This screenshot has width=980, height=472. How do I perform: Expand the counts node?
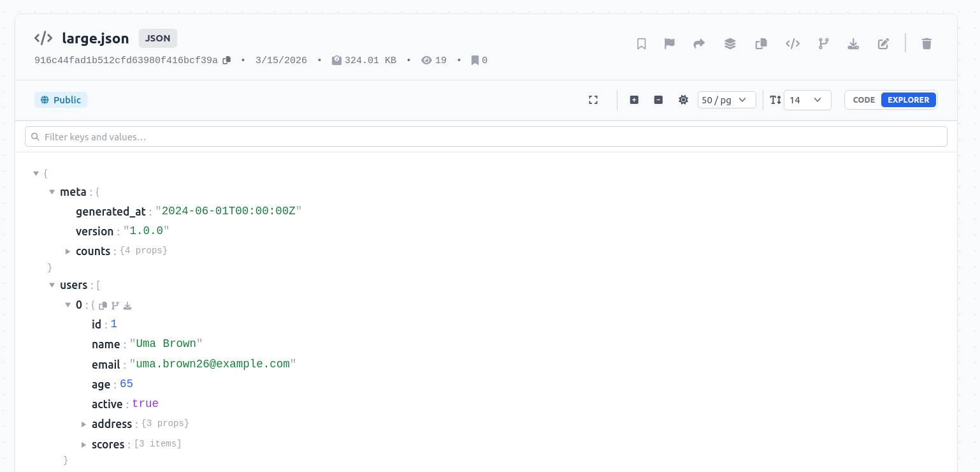(68, 251)
